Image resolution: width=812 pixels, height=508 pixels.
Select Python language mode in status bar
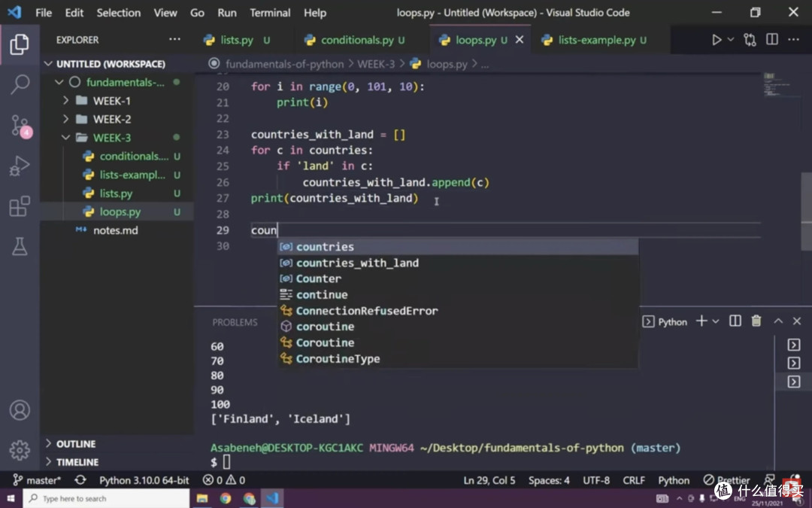pos(674,480)
